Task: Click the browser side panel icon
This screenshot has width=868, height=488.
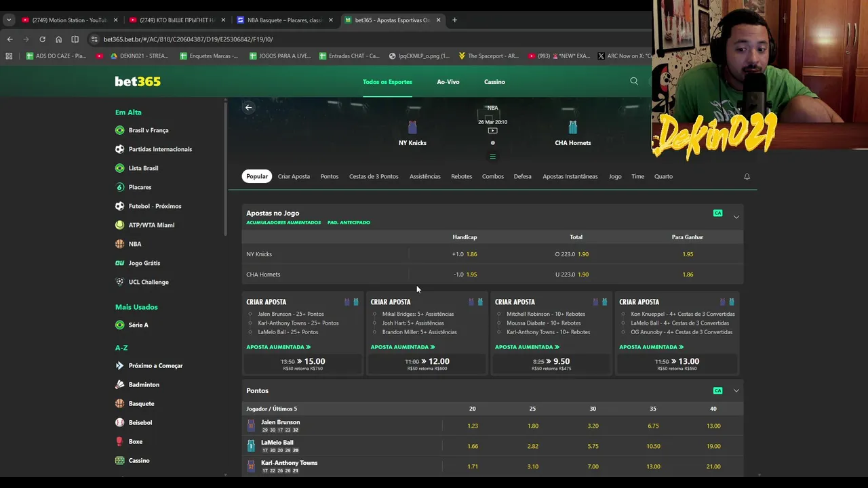Action: tap(75, 39)
